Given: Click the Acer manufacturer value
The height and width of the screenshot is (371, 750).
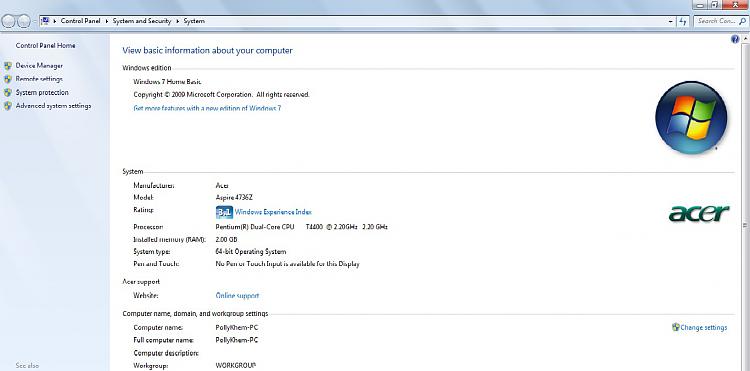Looking at the screenshot, I should coord(222,185).
